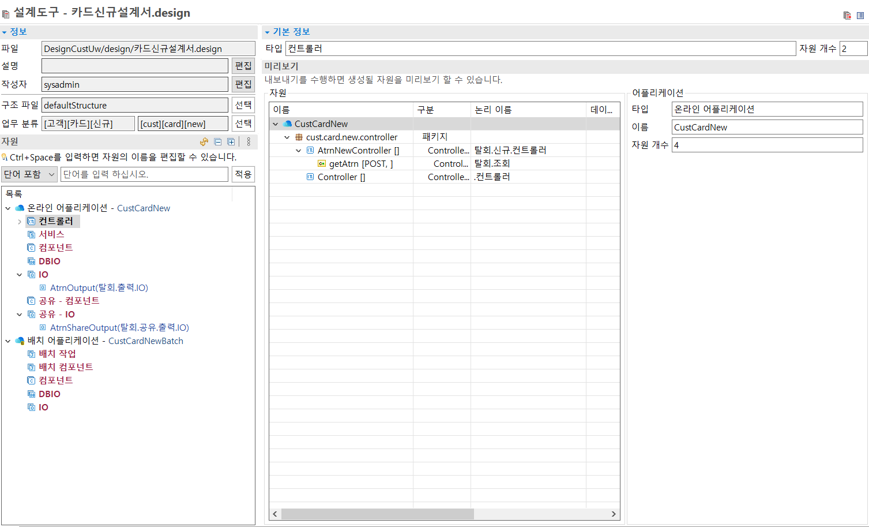Viewport: 869px width, 527px height.
Task: Click the left scroll arrow of preview table
Action: (275, 514)
